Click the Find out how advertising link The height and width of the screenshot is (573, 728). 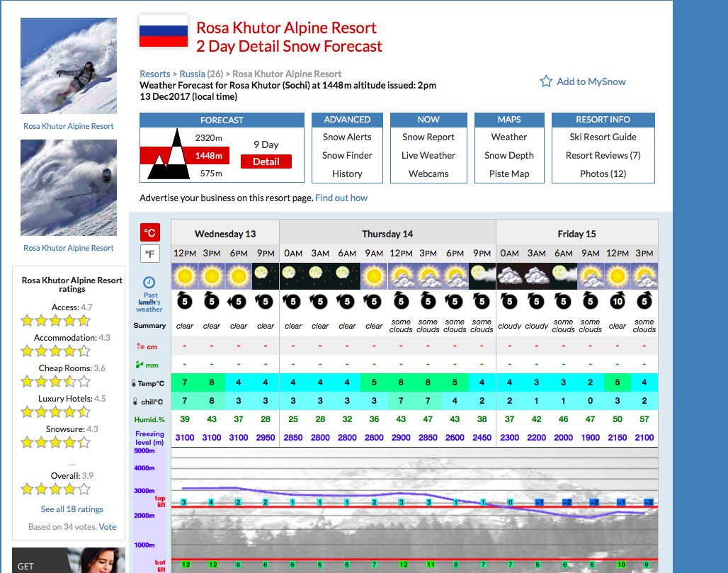[x=341, y=198]
